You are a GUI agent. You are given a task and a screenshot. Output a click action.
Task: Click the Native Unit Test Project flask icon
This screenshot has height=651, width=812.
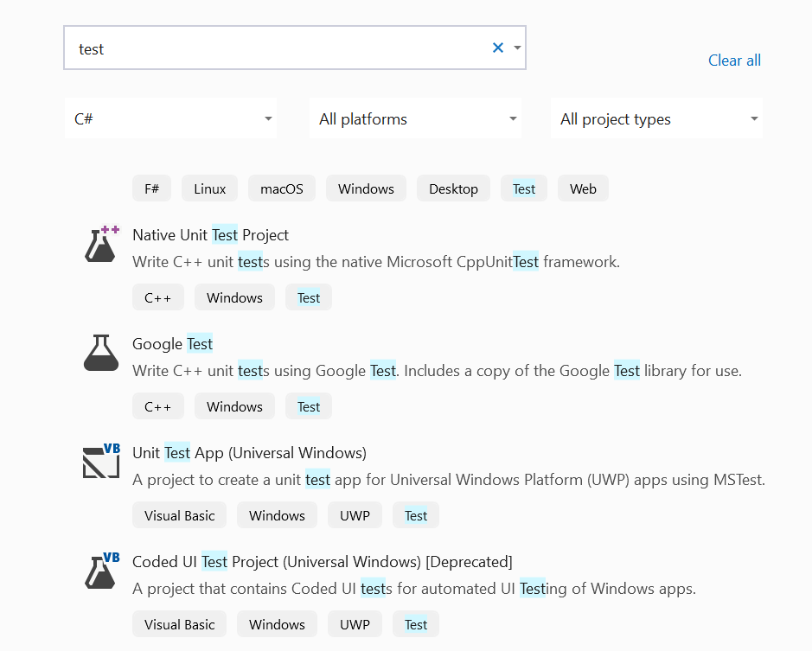(100, 244)
